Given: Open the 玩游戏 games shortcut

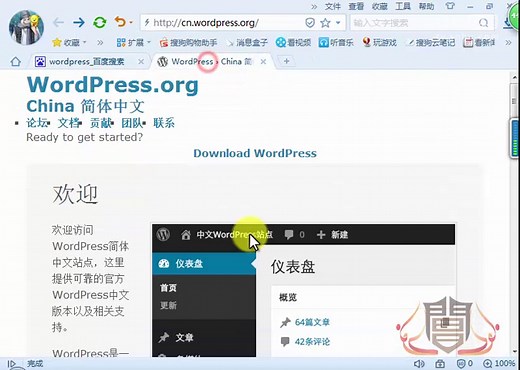Looking at the screenshot, I should 380,42.
